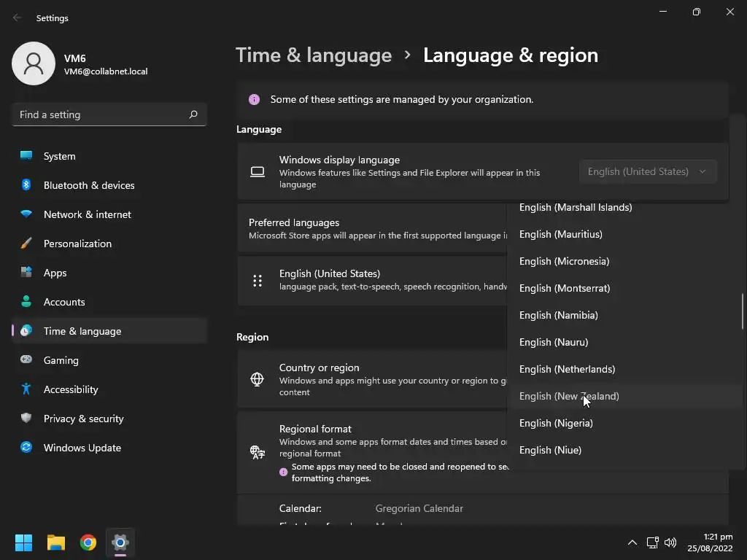Click the purple info icon about reopening apps
Screen dimensions: 747x560
(x=284, y=472)
